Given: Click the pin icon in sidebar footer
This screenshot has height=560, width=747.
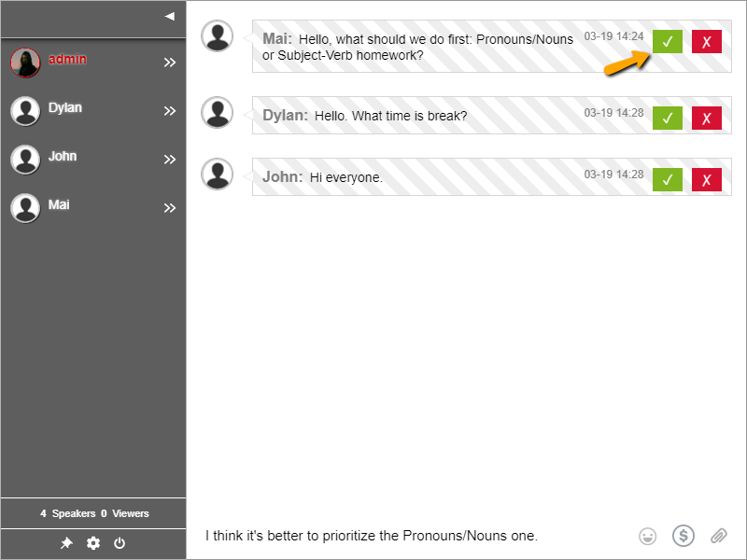Looking at the screenshot, I should pos(66,543).
